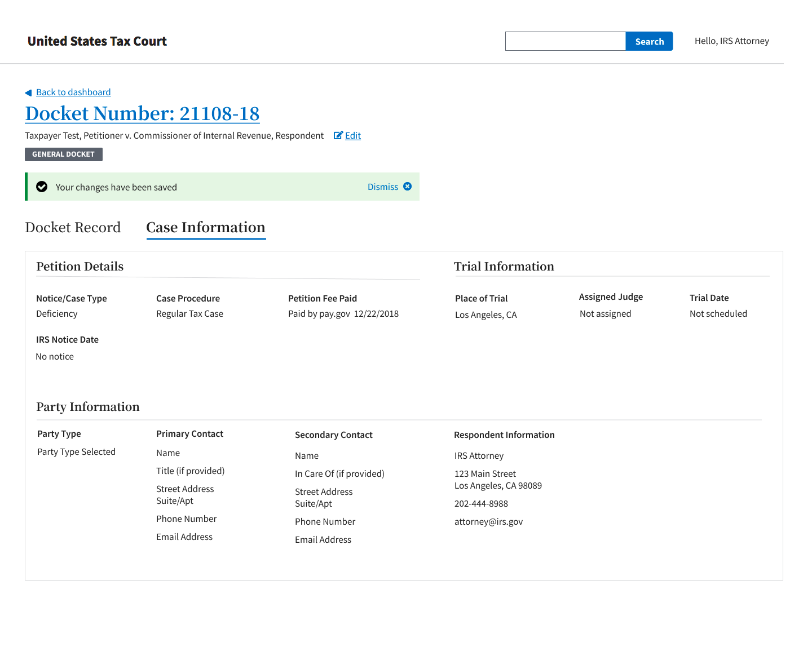This screenshot has width=812, height=660.
Task: Click the Not assigned value
Action: coord(606,314)
